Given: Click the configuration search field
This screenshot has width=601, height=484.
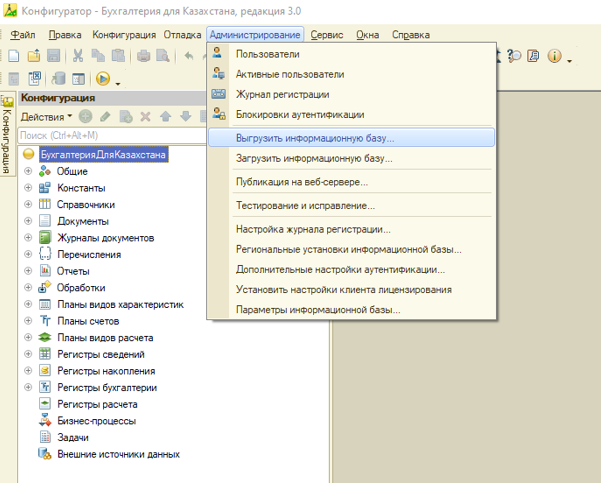Looking at the screenshot, I should click(112, 135).
